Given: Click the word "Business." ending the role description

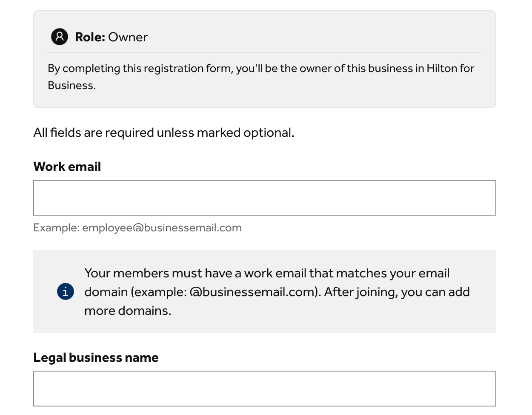Looking at the screenshot, I should pyautogui.click(x=72, y=86).
